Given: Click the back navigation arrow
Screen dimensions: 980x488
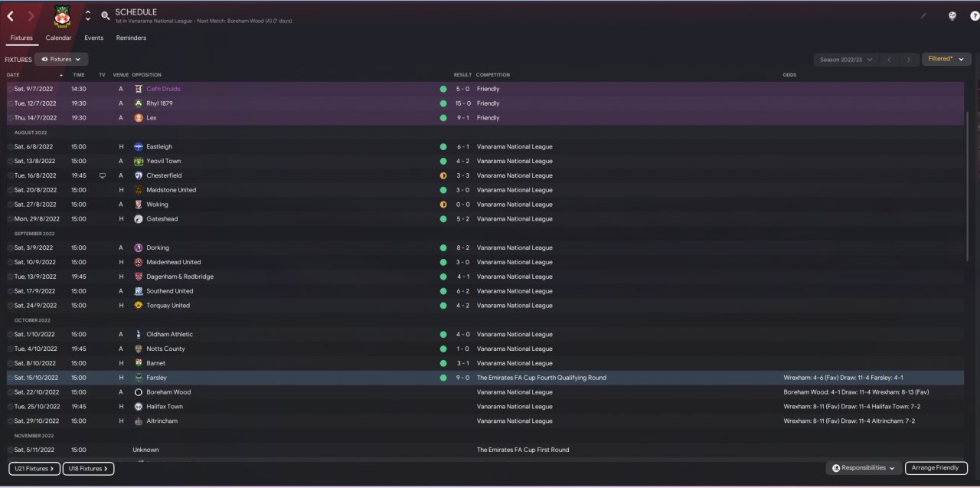Looking at the screenshot, I should pos(11,16).
